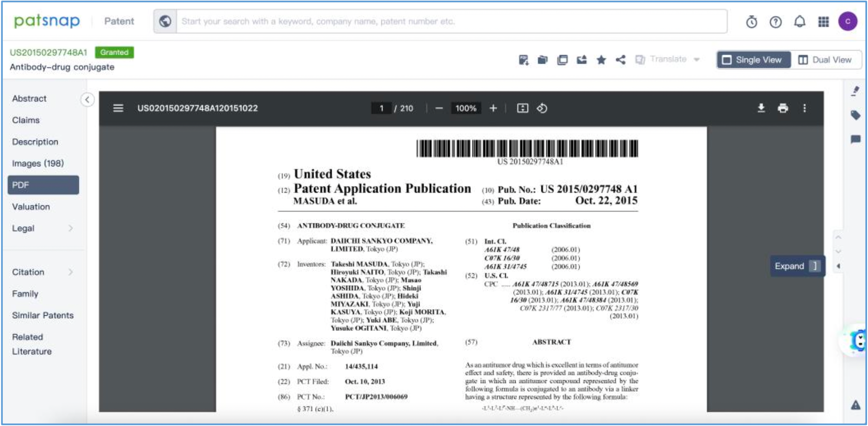Image resolution: width=868 pixels, height=426 pixels.
Task: Switch to Single View
Action: [753, 60]
